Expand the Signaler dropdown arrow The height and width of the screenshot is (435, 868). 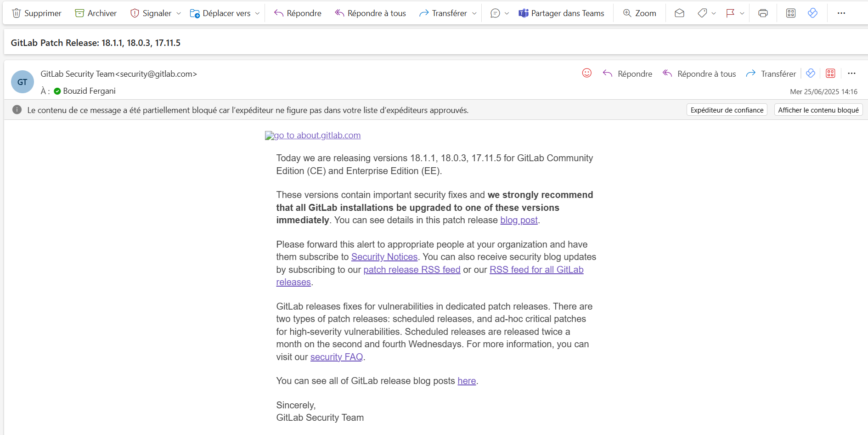[179, 13]
